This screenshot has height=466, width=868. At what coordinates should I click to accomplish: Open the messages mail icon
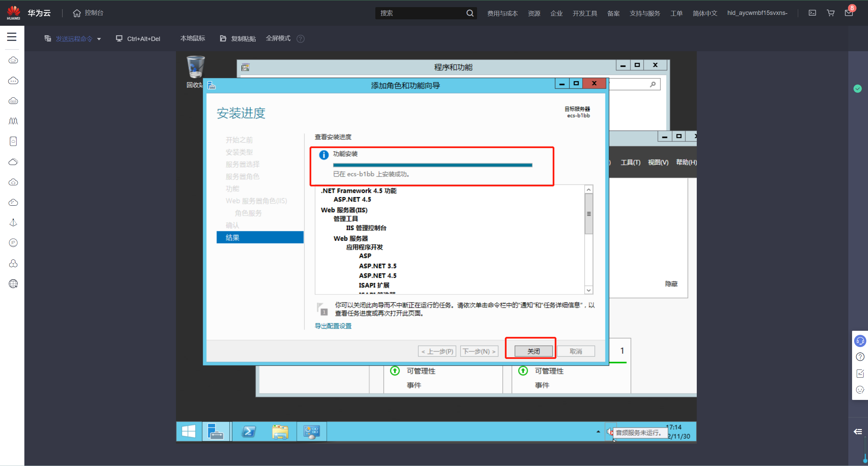pyautogui.click(x=849, y=13)
